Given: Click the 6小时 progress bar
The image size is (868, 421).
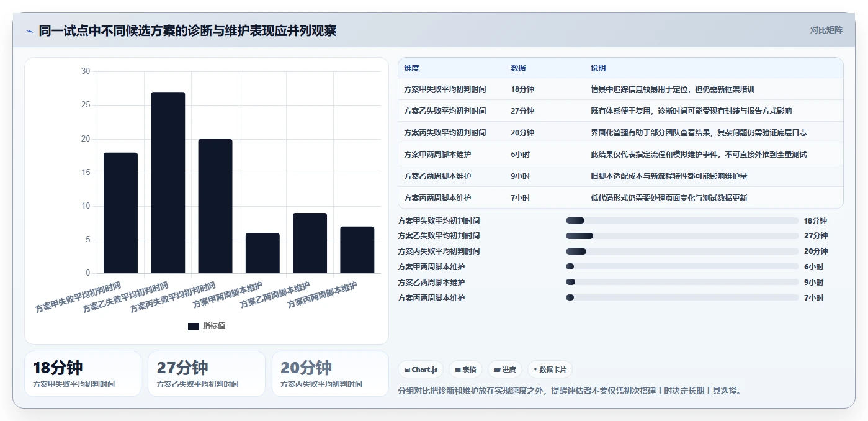Looking at the screenshot, I should [682, 266].
